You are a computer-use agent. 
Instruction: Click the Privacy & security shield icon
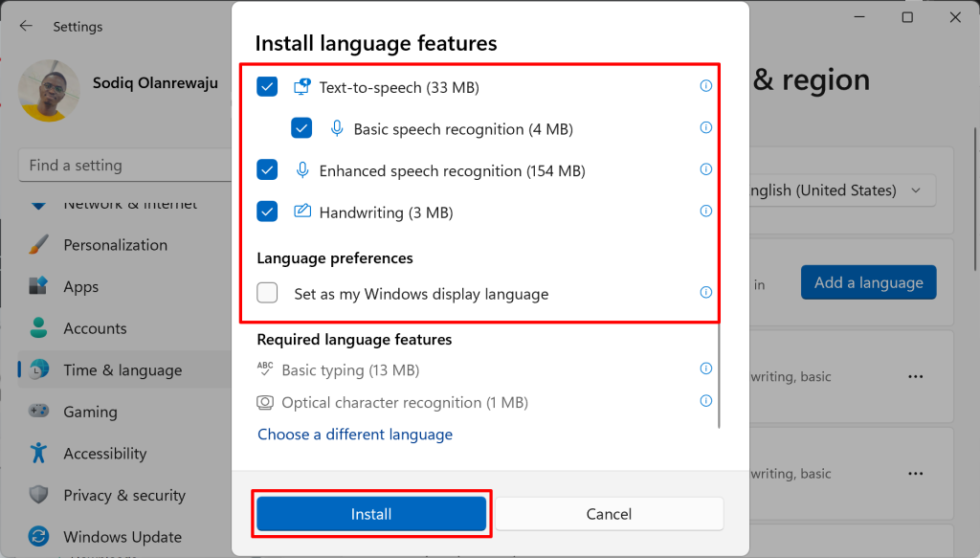coord(38,495)
